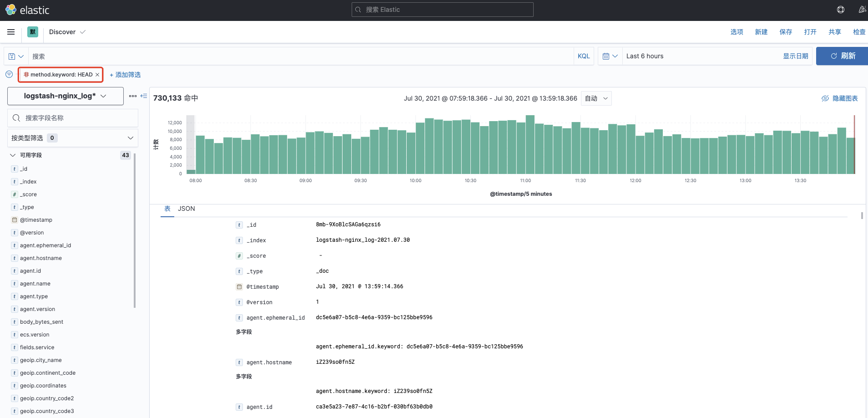Click Inspect in the top nav

(859, 32)
